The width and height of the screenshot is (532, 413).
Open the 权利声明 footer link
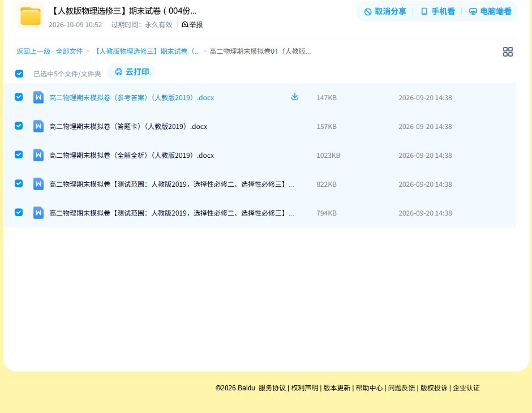click(304, 388)
